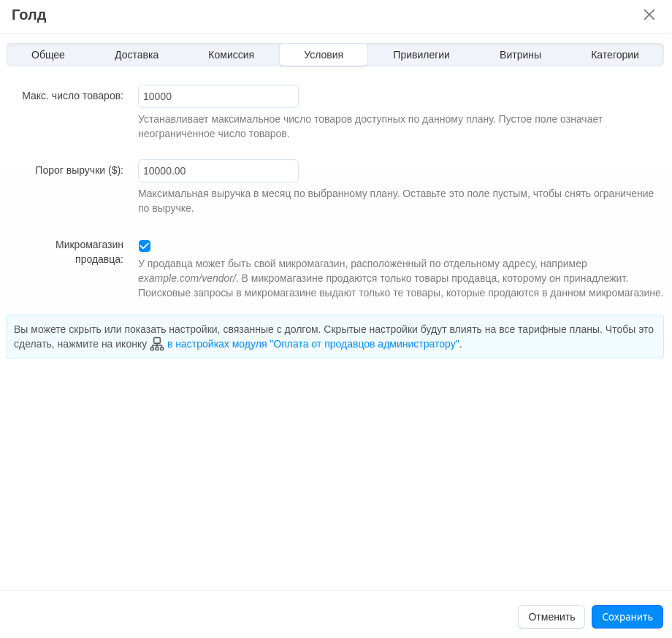672x638 pixels.
Task: Open the Привилегии tab
Action: 421,55
